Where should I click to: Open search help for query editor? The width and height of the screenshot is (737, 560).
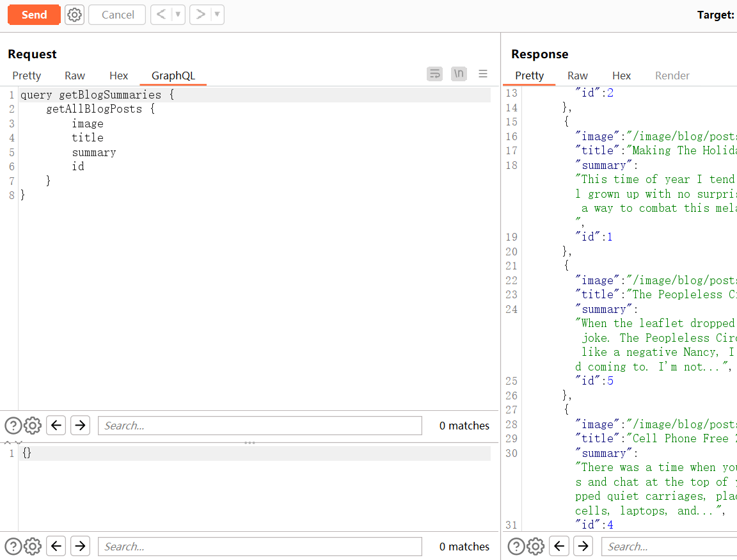point(13,426)
